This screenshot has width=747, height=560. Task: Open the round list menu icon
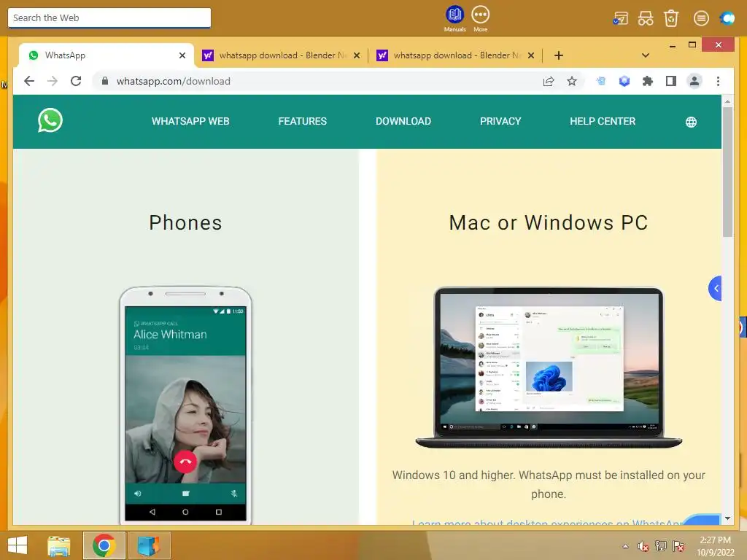tap(701, 18)
